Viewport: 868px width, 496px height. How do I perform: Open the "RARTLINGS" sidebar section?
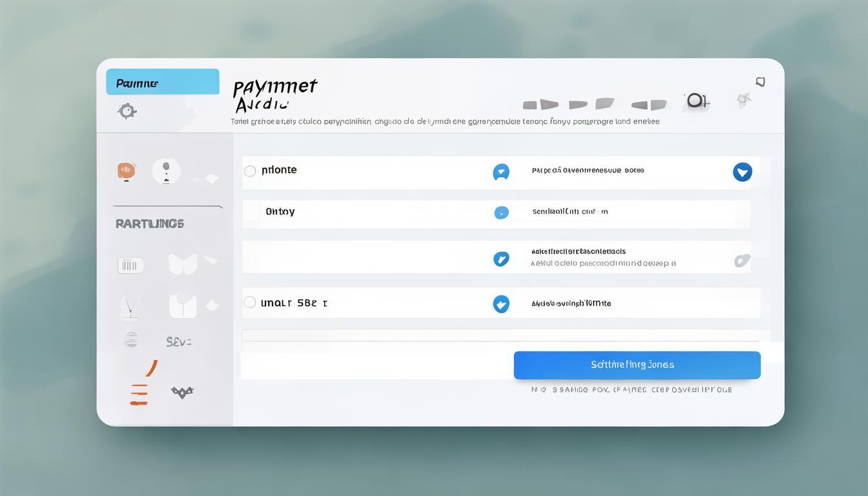point(150,223)
